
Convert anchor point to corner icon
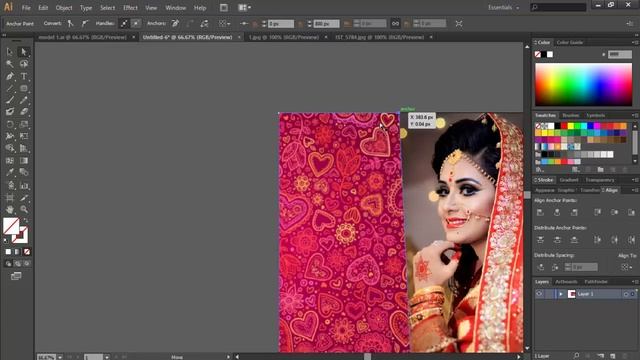pos(71,24)
